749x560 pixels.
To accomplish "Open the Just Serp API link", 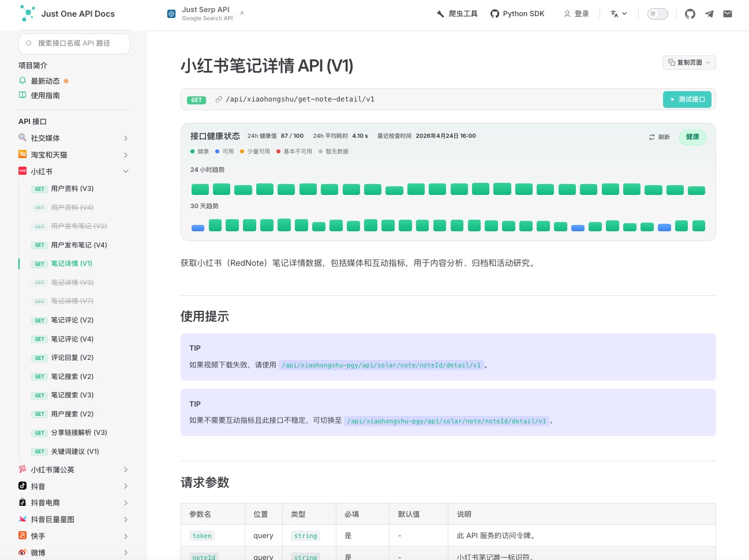I will 205,14.
